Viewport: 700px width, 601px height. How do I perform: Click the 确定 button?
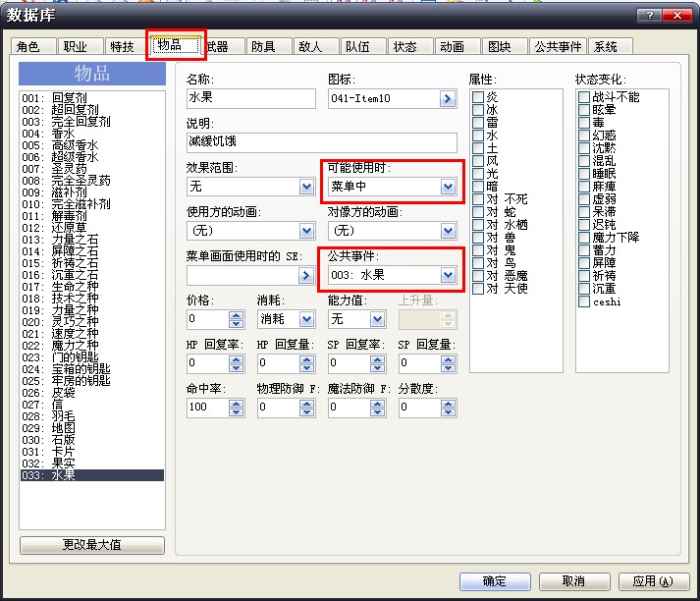pos(495,581)
